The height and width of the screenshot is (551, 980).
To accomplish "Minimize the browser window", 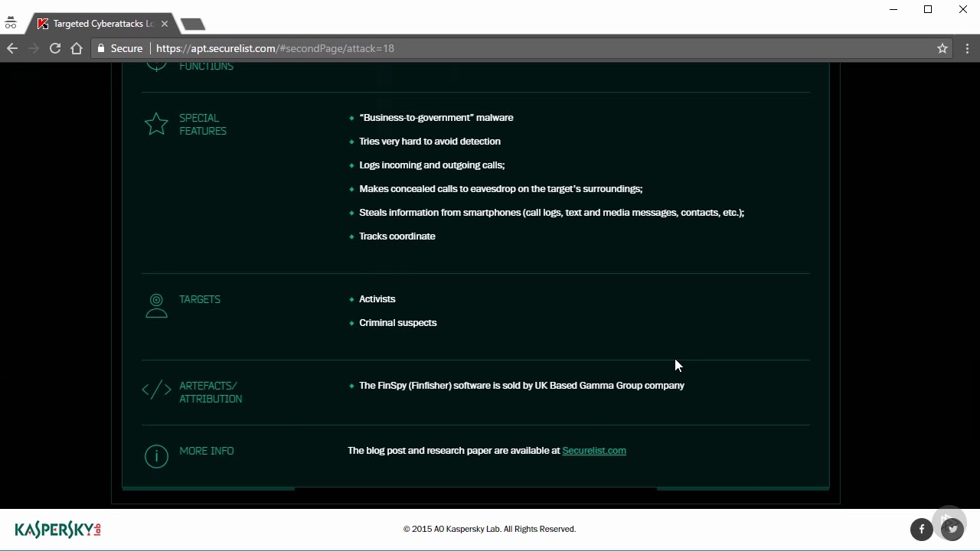I will [x=893, y=9].
